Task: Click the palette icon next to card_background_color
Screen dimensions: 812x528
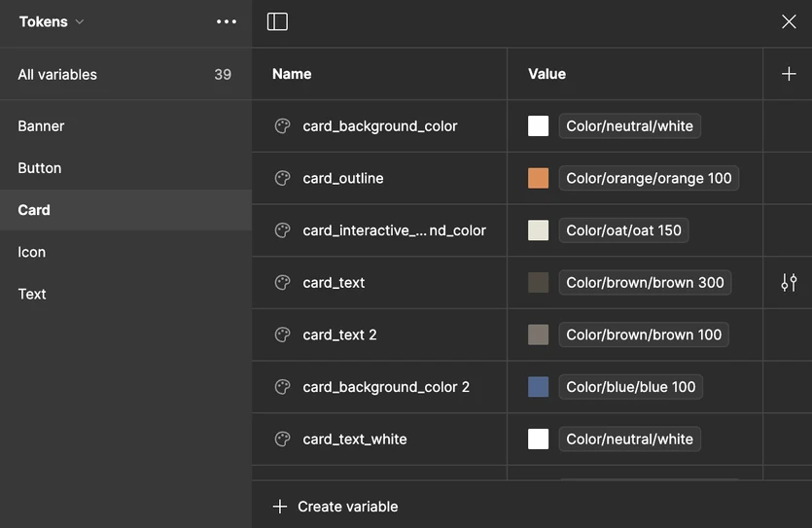Action: click(283, 126)
